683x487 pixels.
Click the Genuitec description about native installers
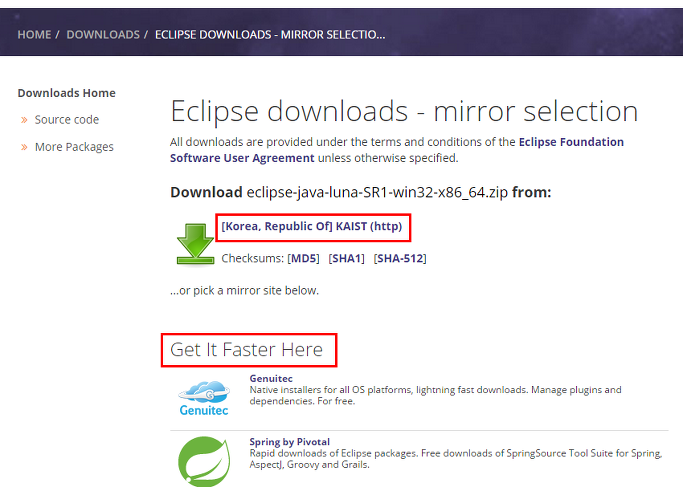pos(436,395)
